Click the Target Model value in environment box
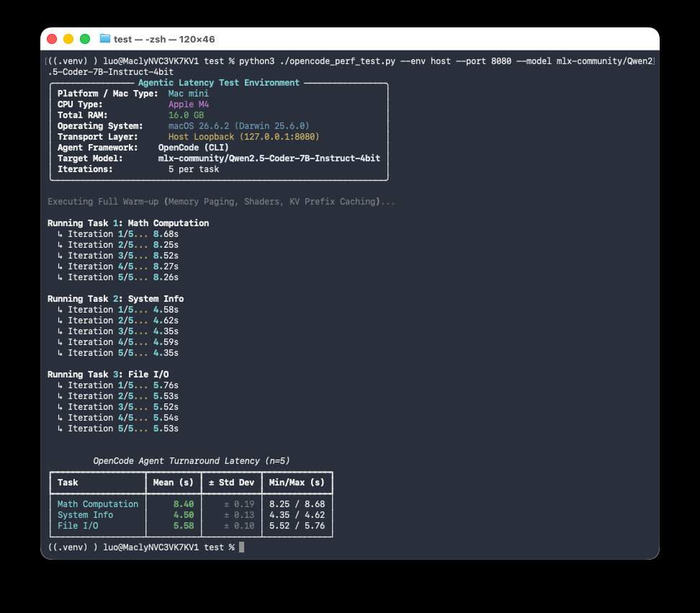 coord(269,158)
